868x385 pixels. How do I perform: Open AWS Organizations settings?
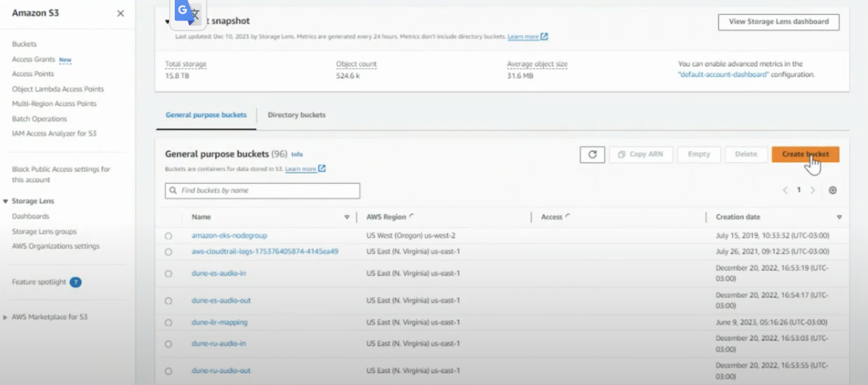(56, 246)
